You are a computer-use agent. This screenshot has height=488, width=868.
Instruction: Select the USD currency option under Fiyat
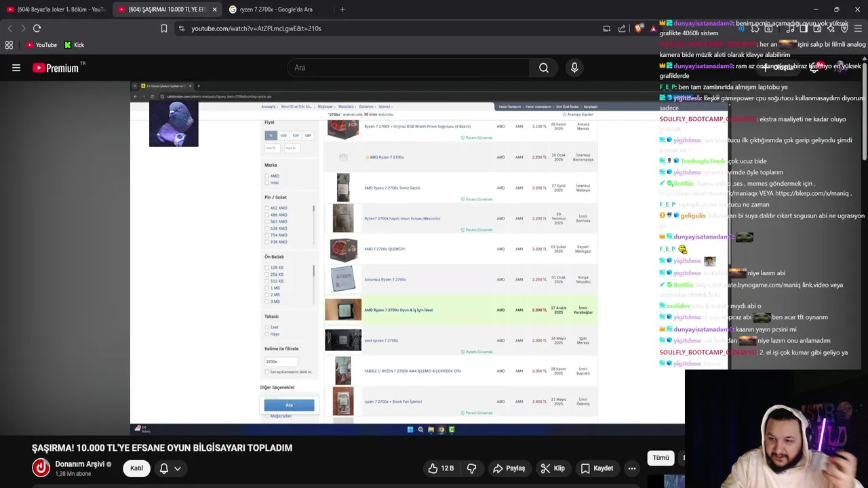tap(283, 136)
